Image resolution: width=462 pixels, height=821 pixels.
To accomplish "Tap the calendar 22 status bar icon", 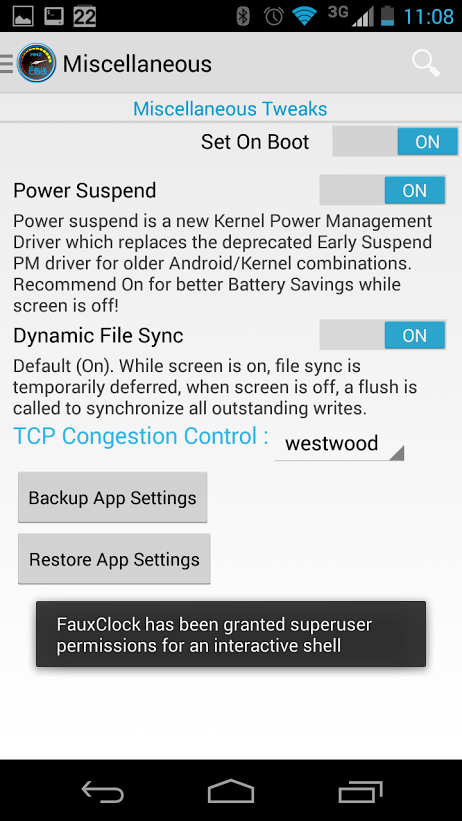I will (84, 16).
